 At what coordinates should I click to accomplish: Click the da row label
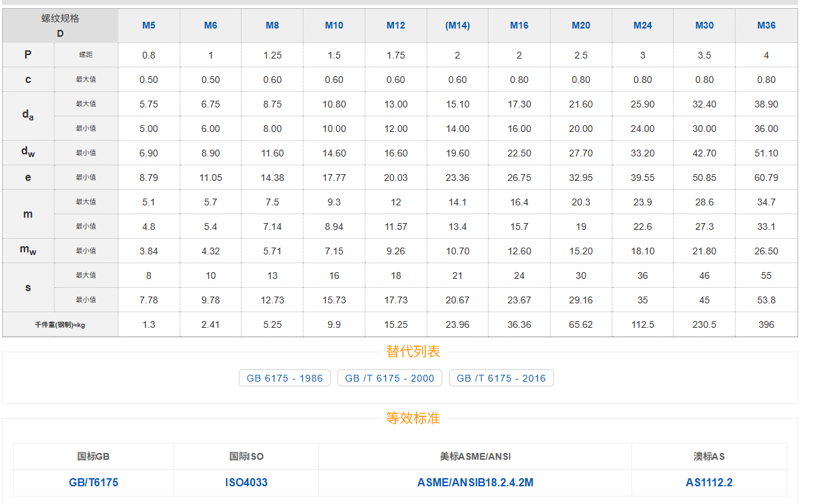[x=28, y=116]
